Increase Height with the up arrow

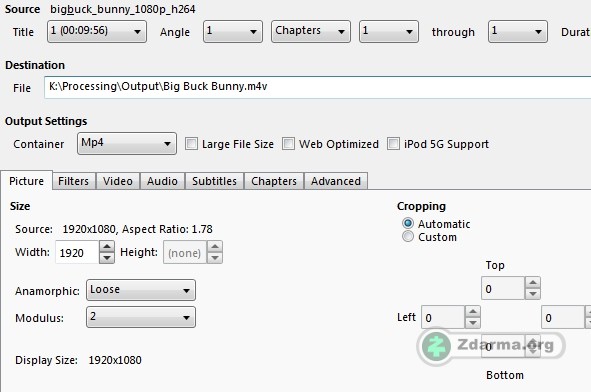(215, 247)
